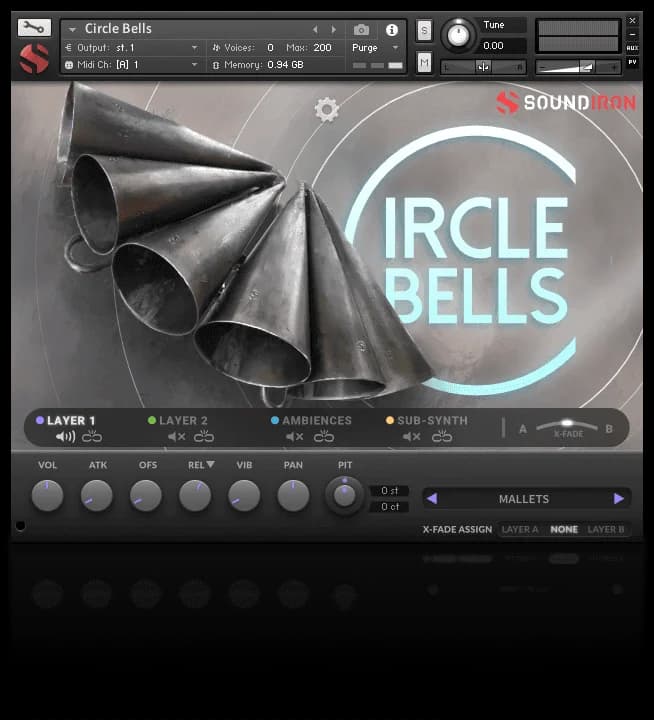The width and height of the screenshot is (654, 720).
Task: Click the Tune knob
Action: coord(458,34)
